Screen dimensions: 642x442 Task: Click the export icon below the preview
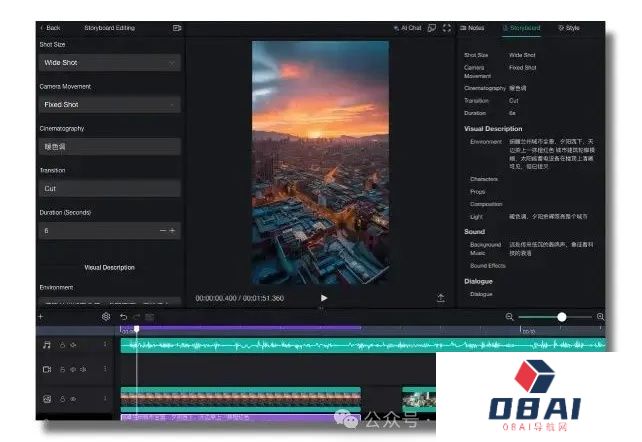[x=441, y=298]
